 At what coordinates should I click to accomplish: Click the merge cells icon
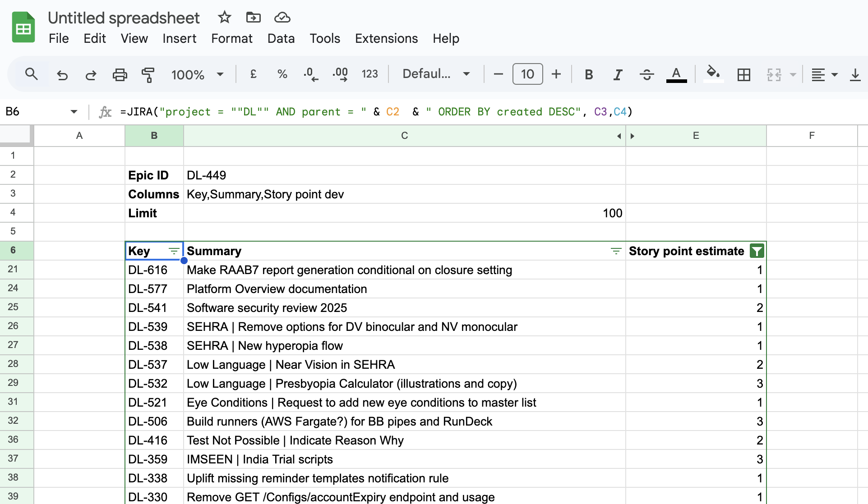[774, 74]
